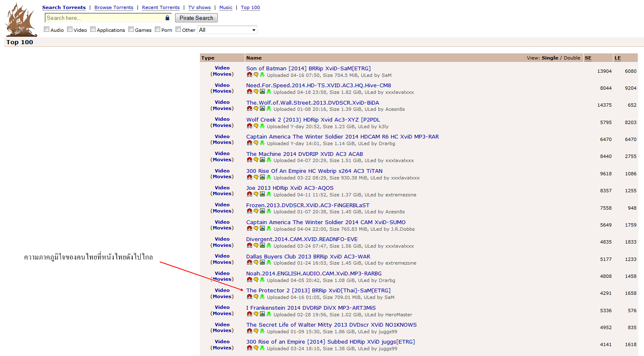Viewport: 644px width, 356px height.
Task: Click the lock icon in search box
Action: point(167,18)
